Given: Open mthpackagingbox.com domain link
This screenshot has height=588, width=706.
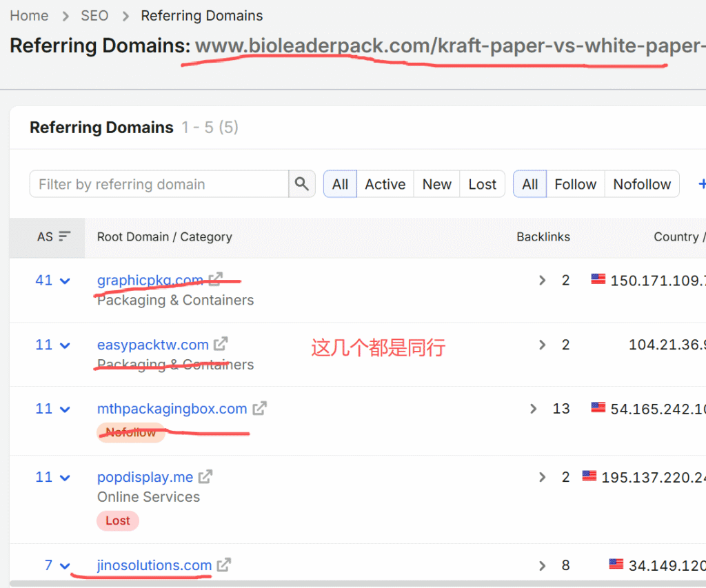Looking at the screenshot, I should [172, 408].
